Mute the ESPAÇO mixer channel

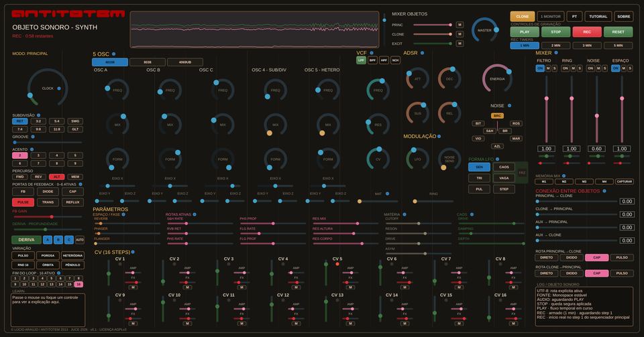coord(623,68)
